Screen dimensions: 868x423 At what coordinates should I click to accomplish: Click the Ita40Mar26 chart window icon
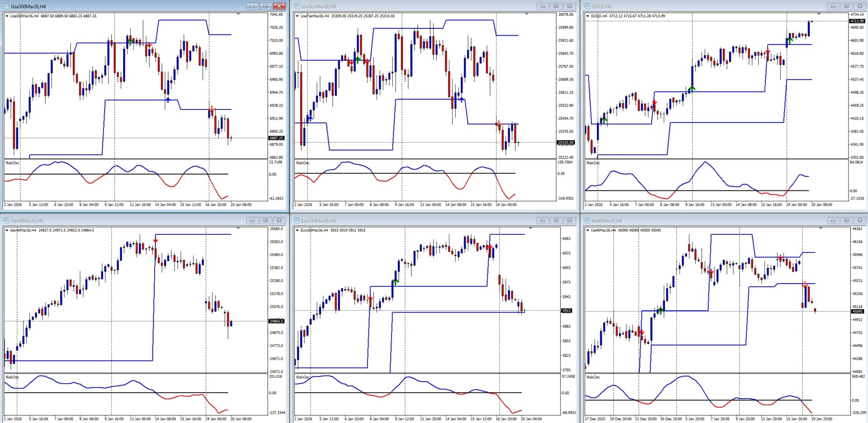(x=587, y=221)
